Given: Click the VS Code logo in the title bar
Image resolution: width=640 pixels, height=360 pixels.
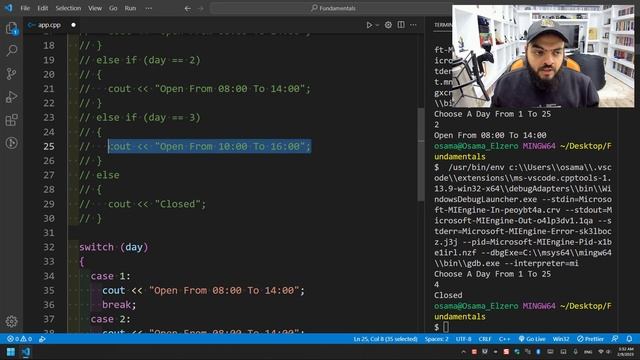Looking at the screenshot, I should coord(9,8).
